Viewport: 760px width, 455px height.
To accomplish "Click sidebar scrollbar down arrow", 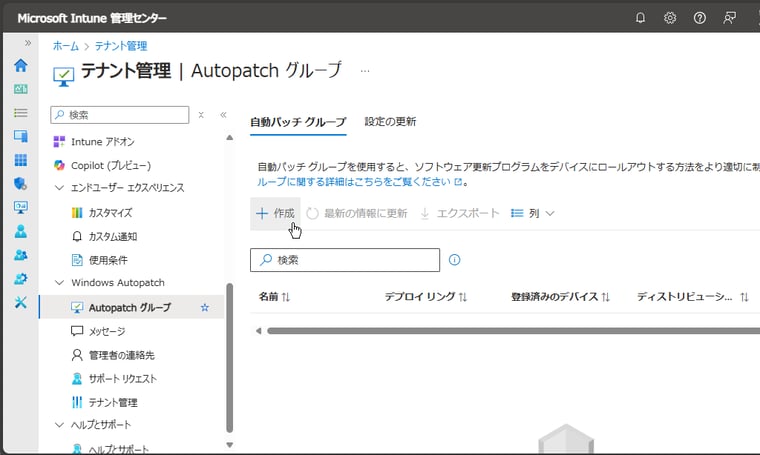I will point(230,445).
